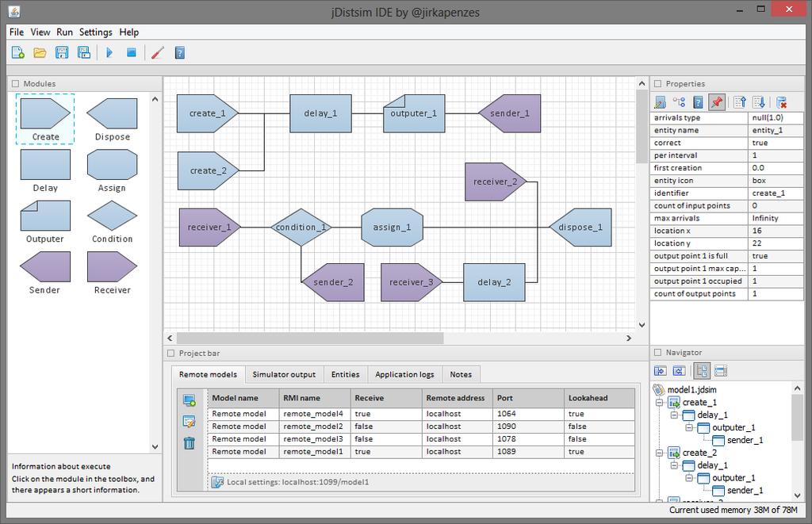Select the Receiver module in the toolbox

click(113, 273)
